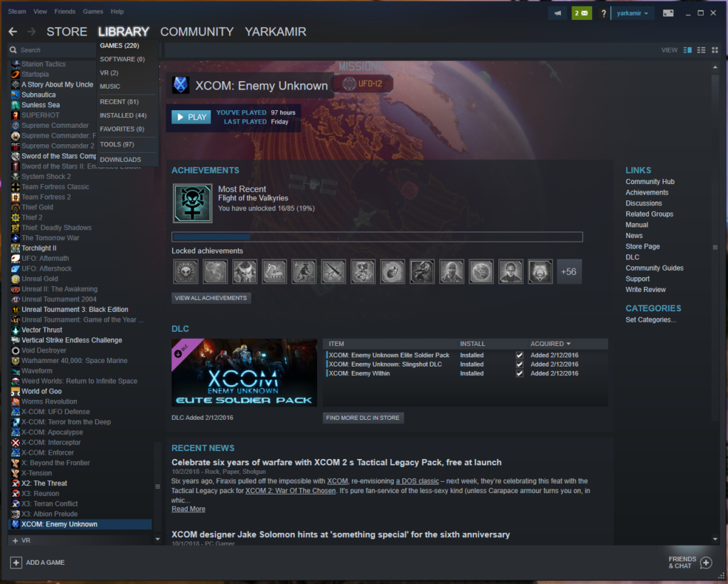Click the World of Goo game icon

[16, 391]
